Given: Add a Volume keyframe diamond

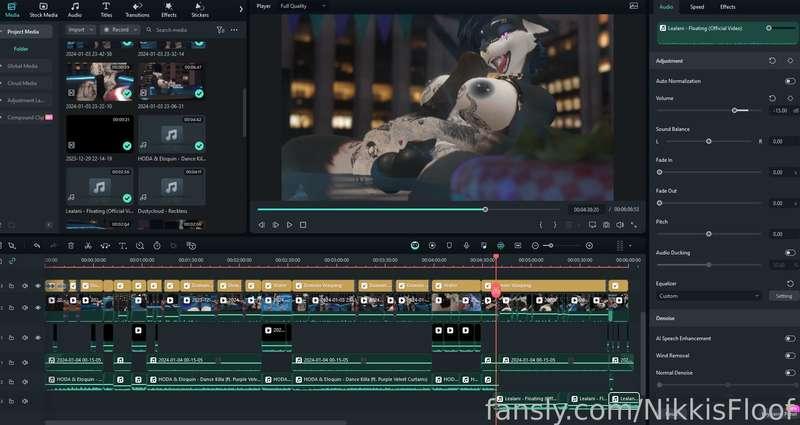Looking at the screenshot, I should [790, 98].
